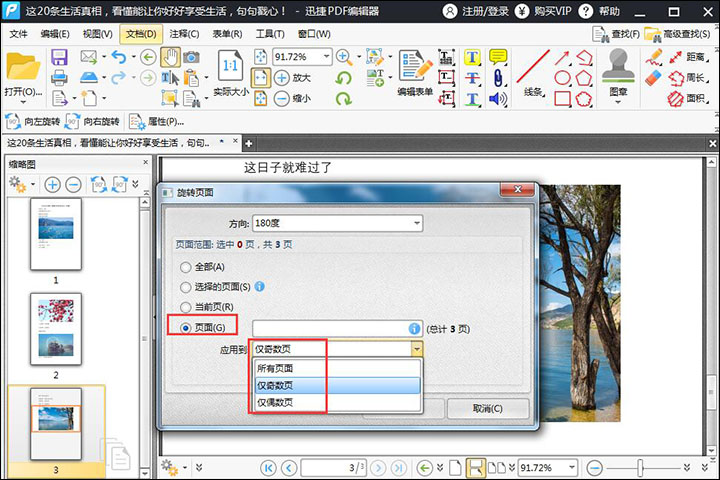Click the 实际大小 actual size icon
This screenshot has height=480, width=720.
[x=229, y=68]
